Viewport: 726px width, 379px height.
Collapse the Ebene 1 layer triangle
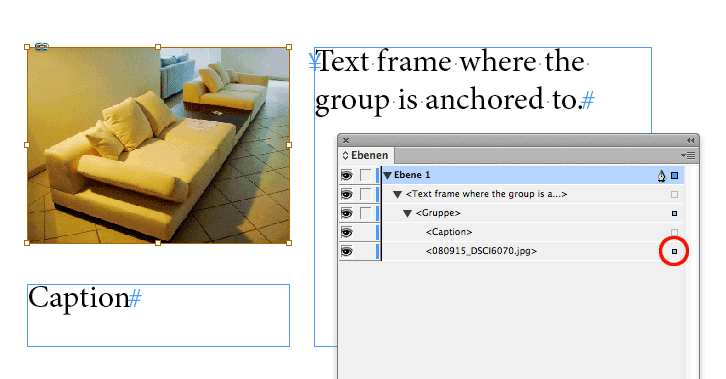tap(388, 175)
